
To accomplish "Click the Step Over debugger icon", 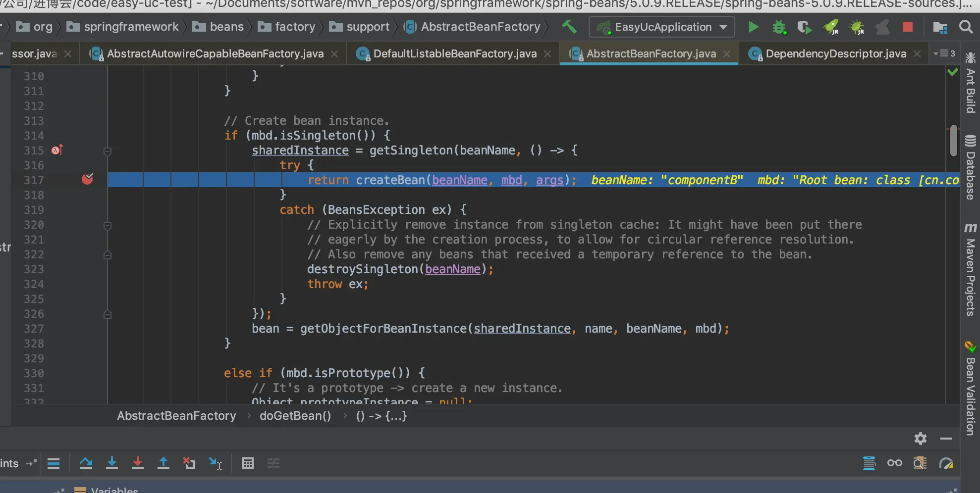I will coord(86,464).
